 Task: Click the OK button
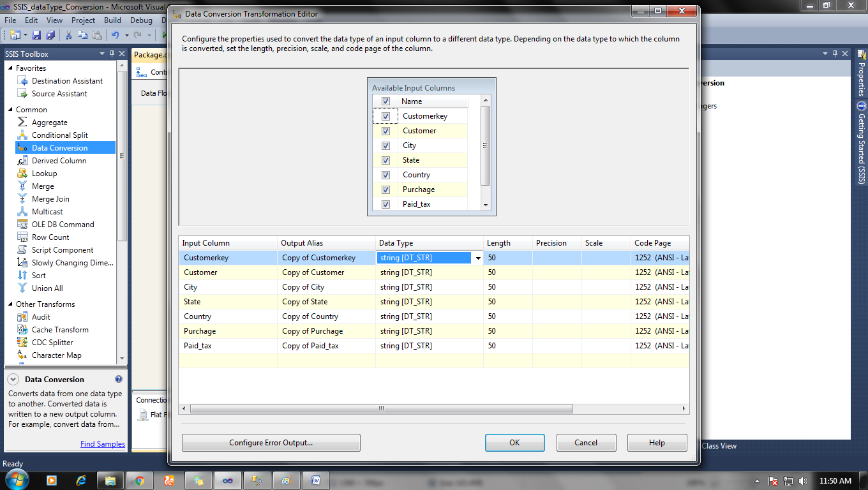pos(514,443)
